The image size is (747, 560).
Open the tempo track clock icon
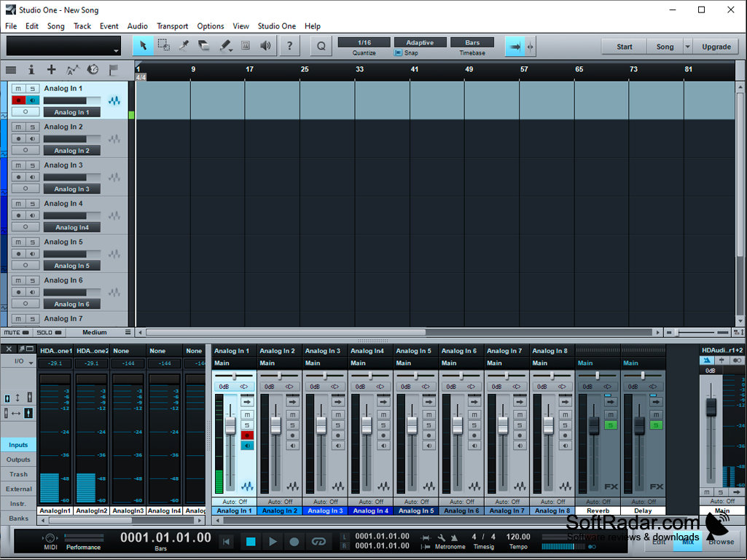[x=93, y=70]
